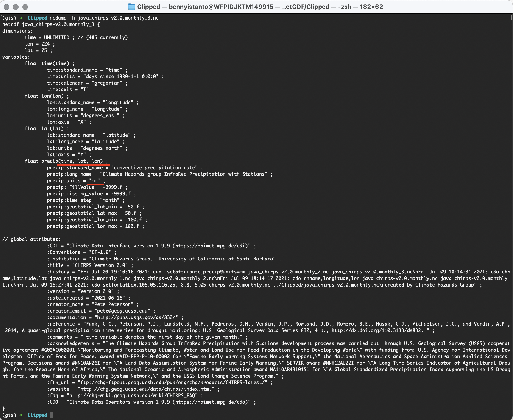Image resolution: width=513 pixels, height=420 pixels.
Task: Click the 'lon = 224' line
Action: pyautogui.click(x=40, y=44)
